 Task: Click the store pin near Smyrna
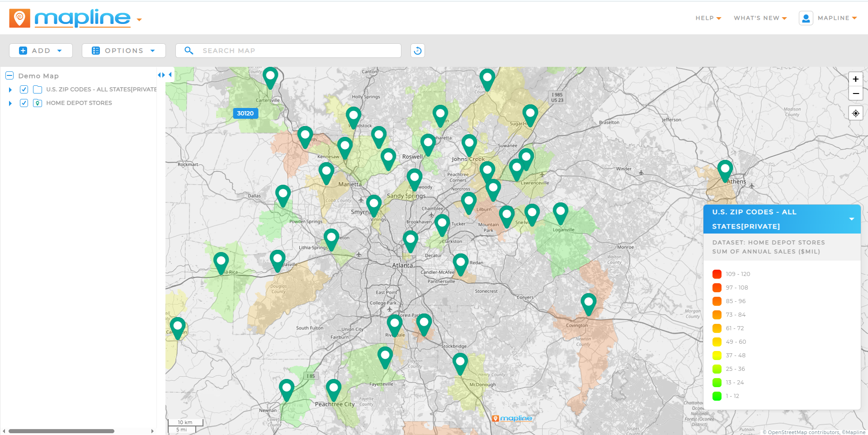(374, 206)
